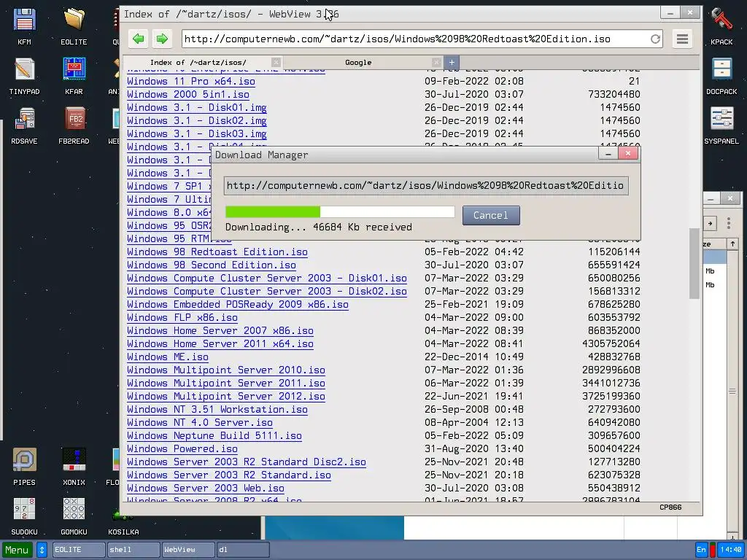The width and height of the screenshot is (747, 560).
Task: Download Windows 3.1 - Disk01.img
Action: pos(196,108)
